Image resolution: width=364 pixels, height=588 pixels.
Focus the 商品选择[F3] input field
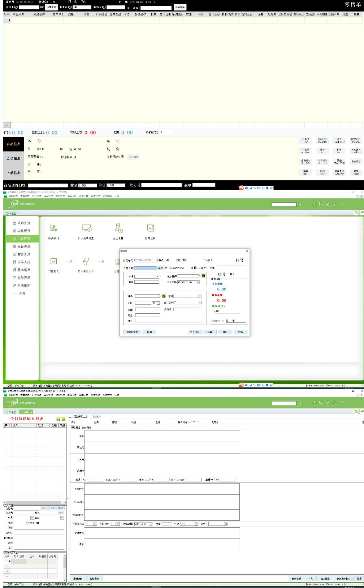[48, 185]
